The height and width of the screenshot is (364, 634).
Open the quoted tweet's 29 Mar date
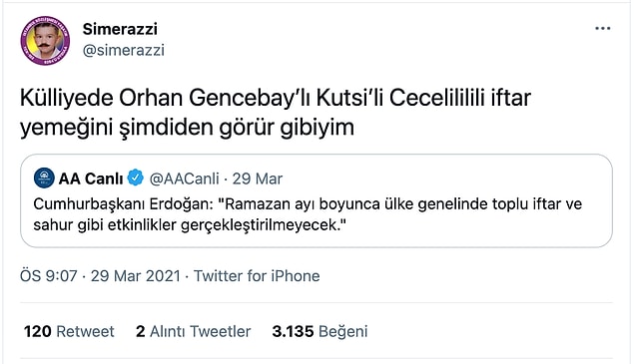(258, 179)
